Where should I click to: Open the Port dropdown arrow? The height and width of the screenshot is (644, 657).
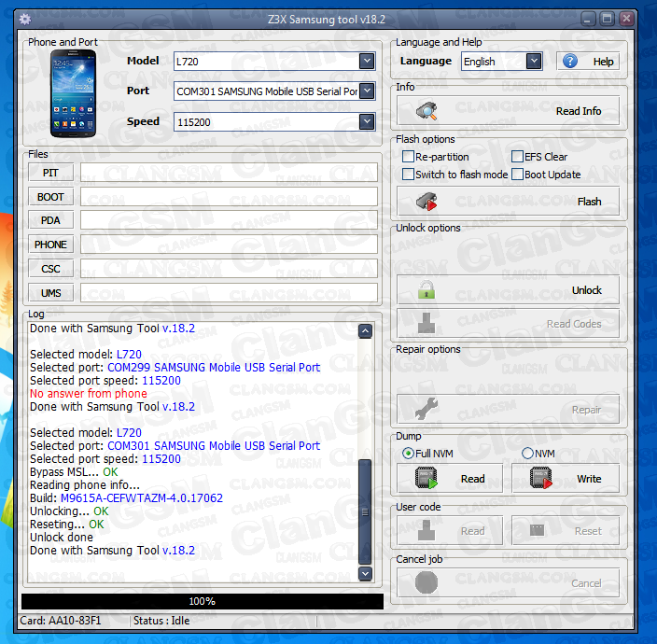pyautogui.click(x=367, y=91)
